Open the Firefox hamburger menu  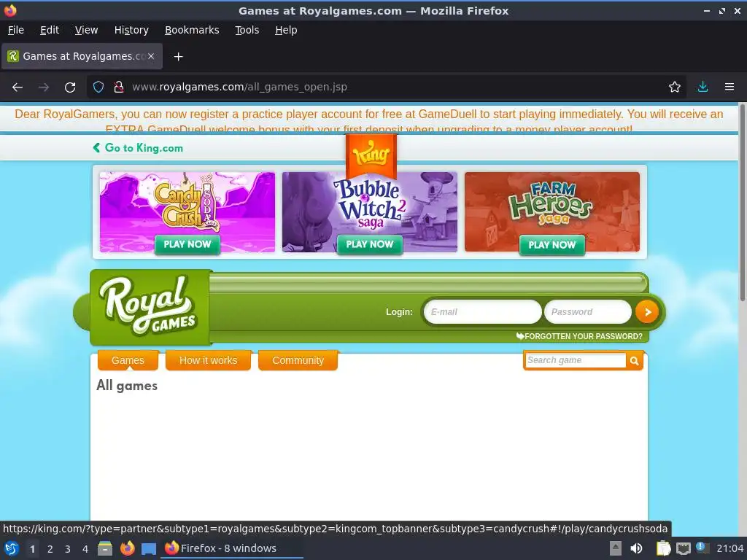point(729,87)
